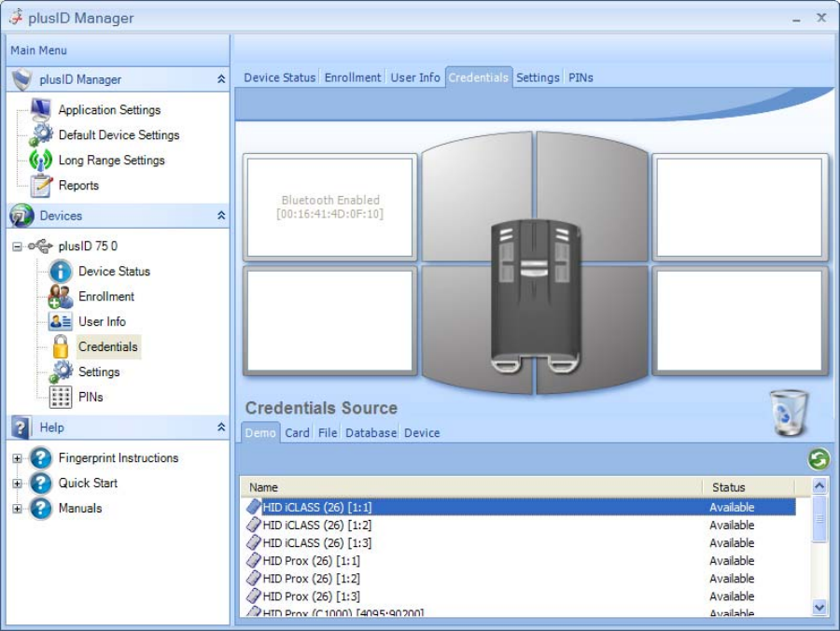Collapse the Help section chevron
This screenshot has width=840, height=631.
pyautogui.click(x=220, y=428)
